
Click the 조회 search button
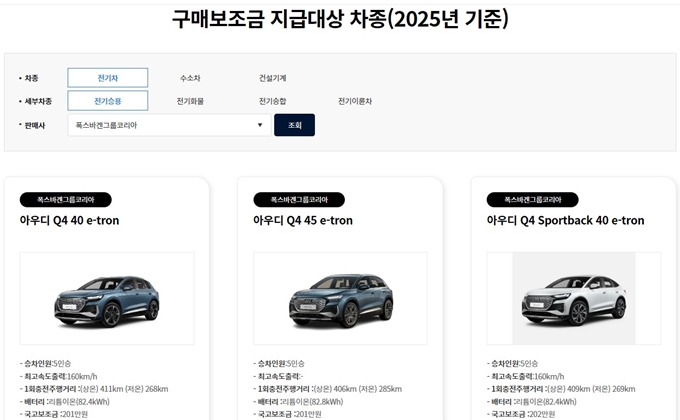[x=294, y=125]
